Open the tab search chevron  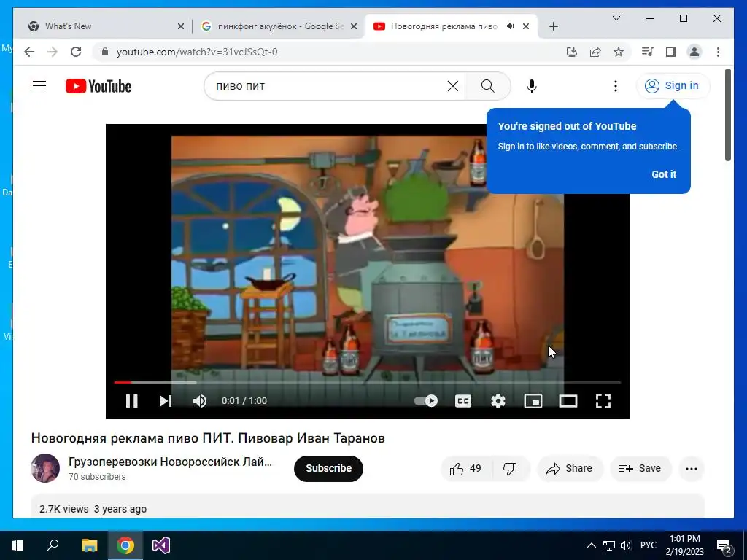pyautogui.click(x=616, y=18)
